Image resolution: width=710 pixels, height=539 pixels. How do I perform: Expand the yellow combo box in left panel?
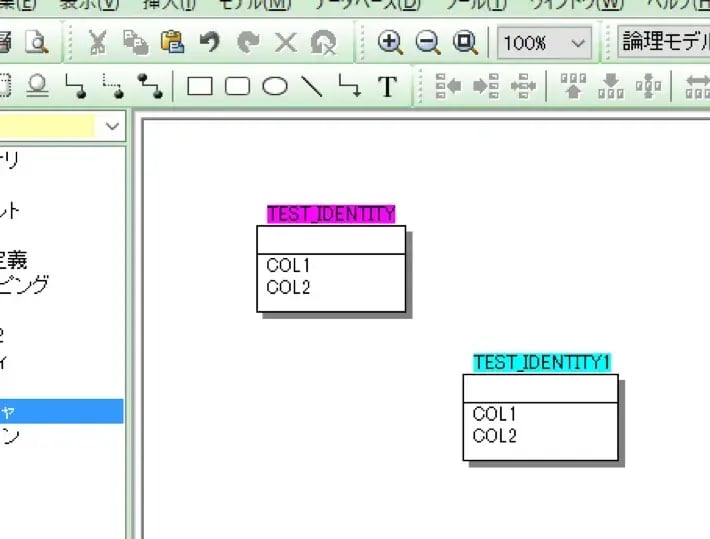pyautogui.click(x=112, y=126)
